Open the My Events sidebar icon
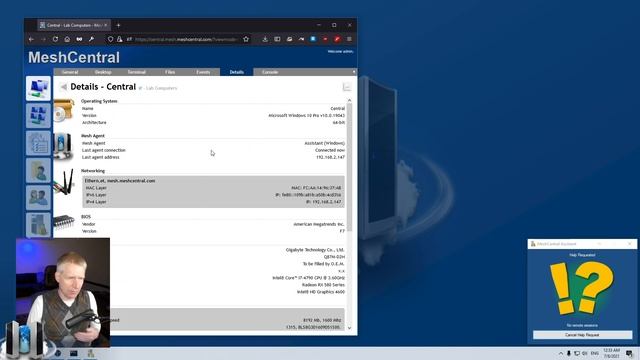The image size is (640, 360). 38,143
